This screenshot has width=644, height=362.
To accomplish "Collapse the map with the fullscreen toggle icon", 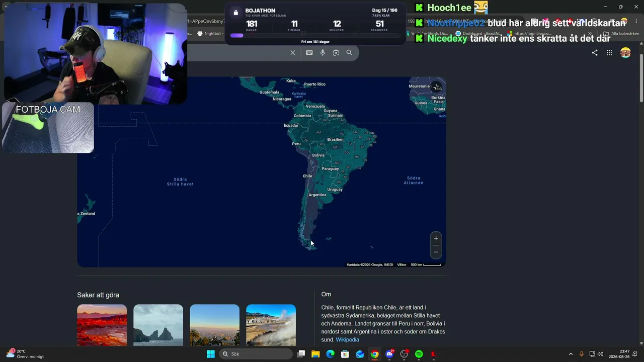I will 436,87.
